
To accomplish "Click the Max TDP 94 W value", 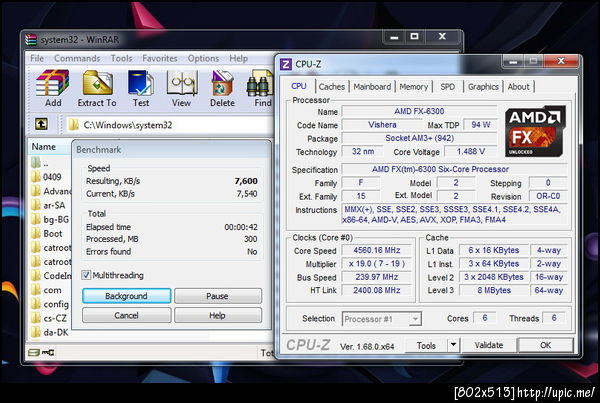I will tap(481, 125).
